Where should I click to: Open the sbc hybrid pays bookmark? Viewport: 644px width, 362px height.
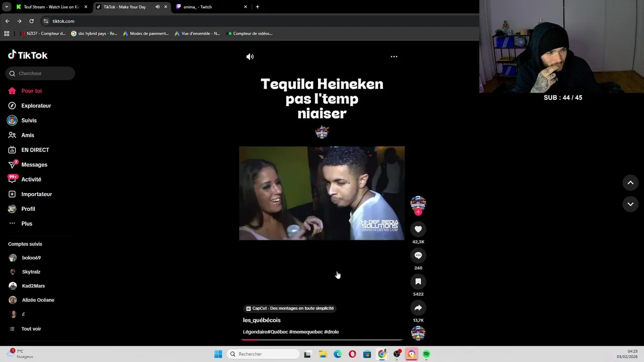[x=94, y=34]
